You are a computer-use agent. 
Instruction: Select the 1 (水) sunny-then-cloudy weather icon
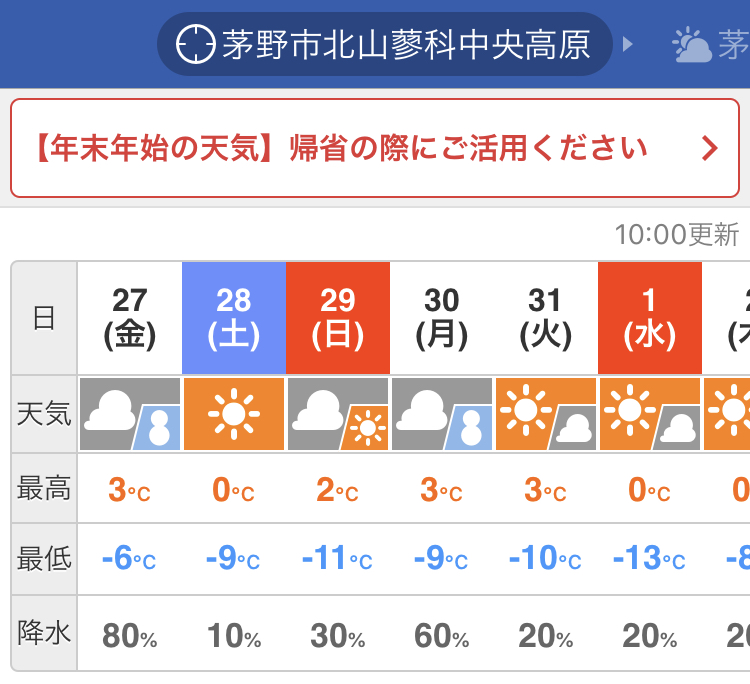[x=650, y=414]
